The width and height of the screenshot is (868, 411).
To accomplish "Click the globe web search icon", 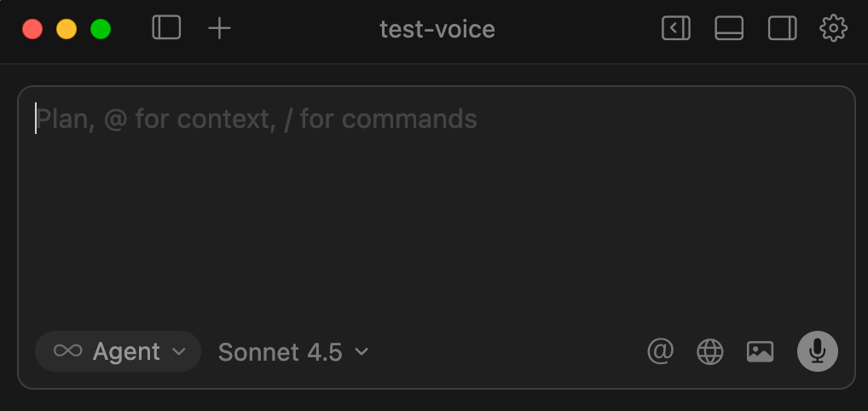I will [709, 351].
